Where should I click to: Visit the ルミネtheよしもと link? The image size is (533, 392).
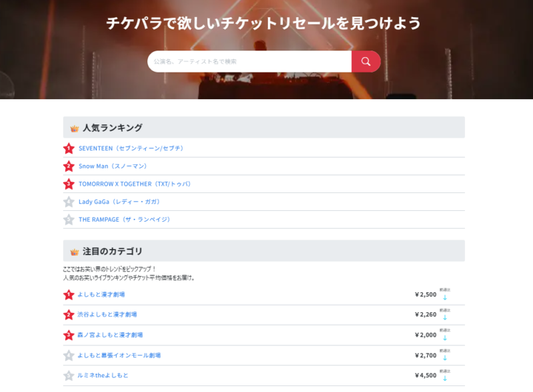(103, 375)
